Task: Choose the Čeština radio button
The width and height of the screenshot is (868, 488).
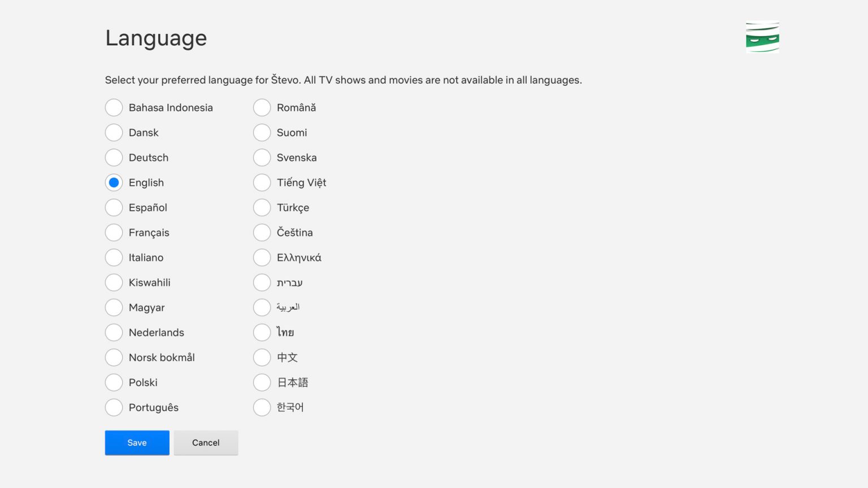Action: point(262,232)
